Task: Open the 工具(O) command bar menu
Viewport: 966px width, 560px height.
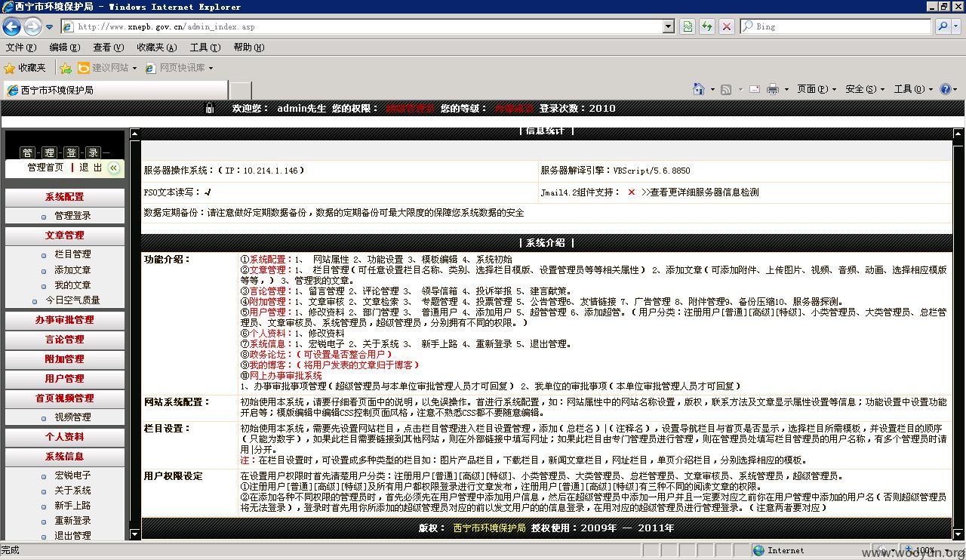Action: coord(913,89)
